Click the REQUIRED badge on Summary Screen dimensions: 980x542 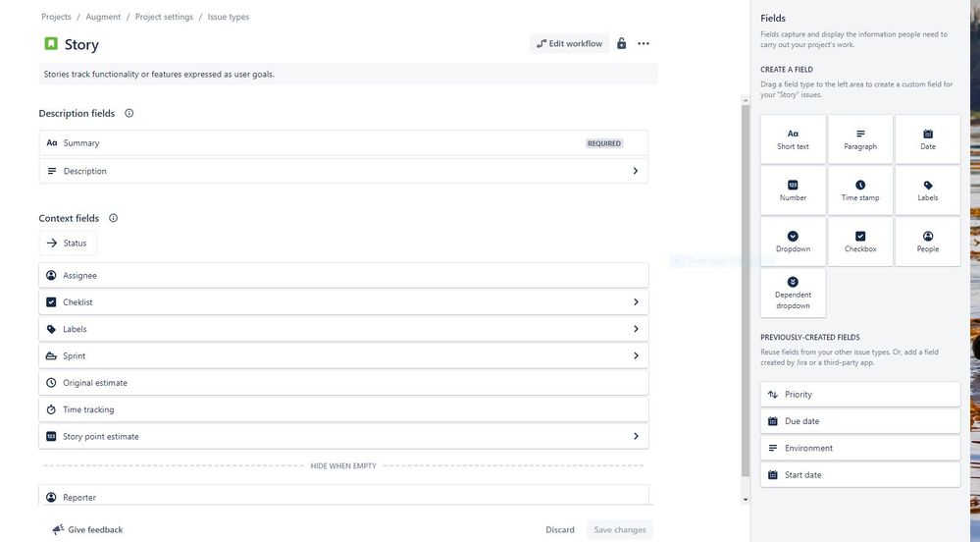[603, 143]
